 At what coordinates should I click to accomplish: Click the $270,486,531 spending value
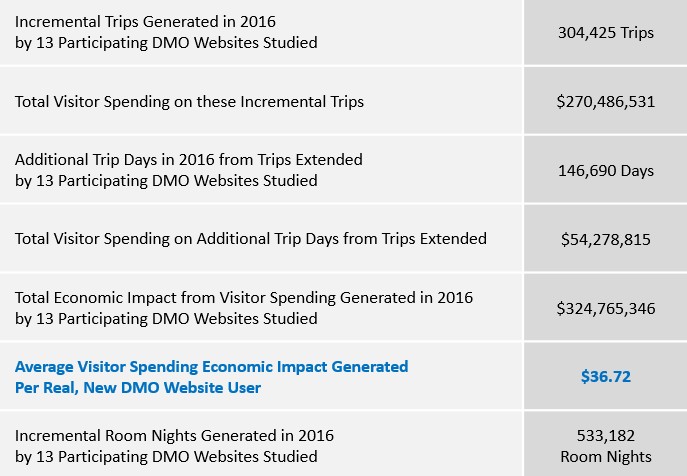tap(606, 102)
